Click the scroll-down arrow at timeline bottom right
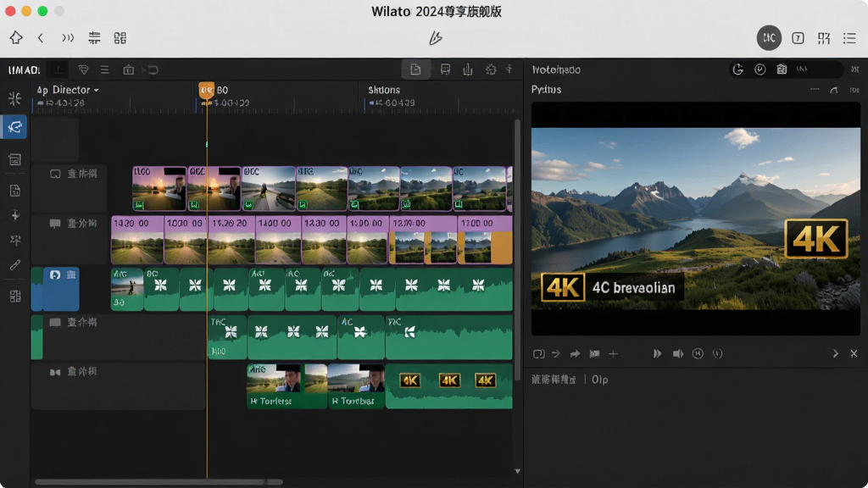868x488 pixels. (518, 471)
